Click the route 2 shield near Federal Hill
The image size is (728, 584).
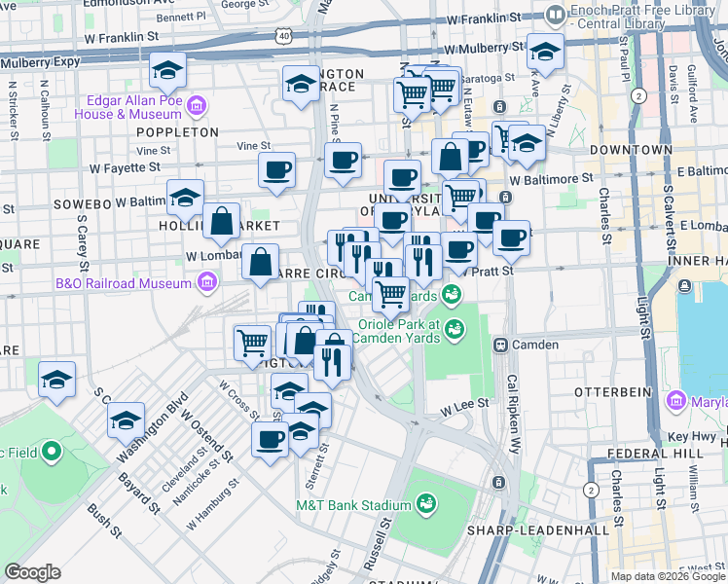point(591,491)
